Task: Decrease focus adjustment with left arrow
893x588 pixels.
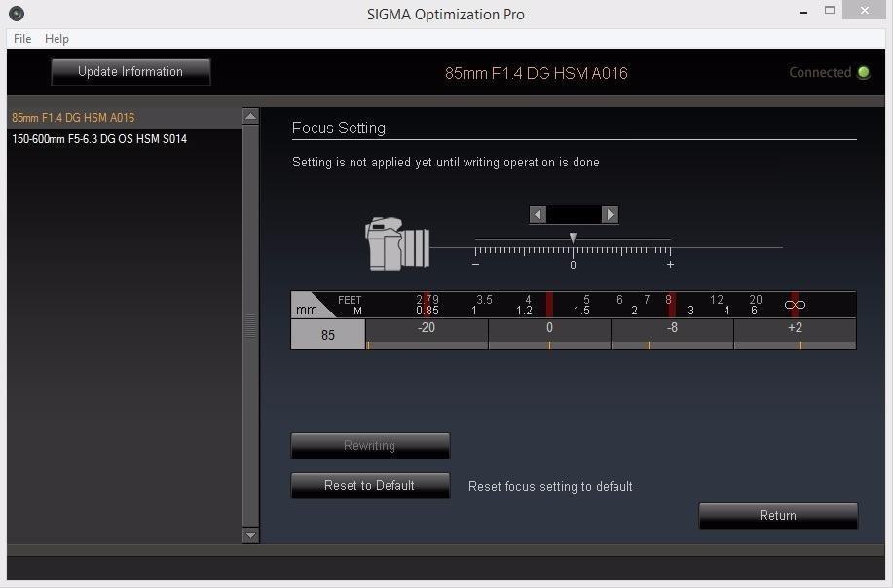Action: coord(538,214)
